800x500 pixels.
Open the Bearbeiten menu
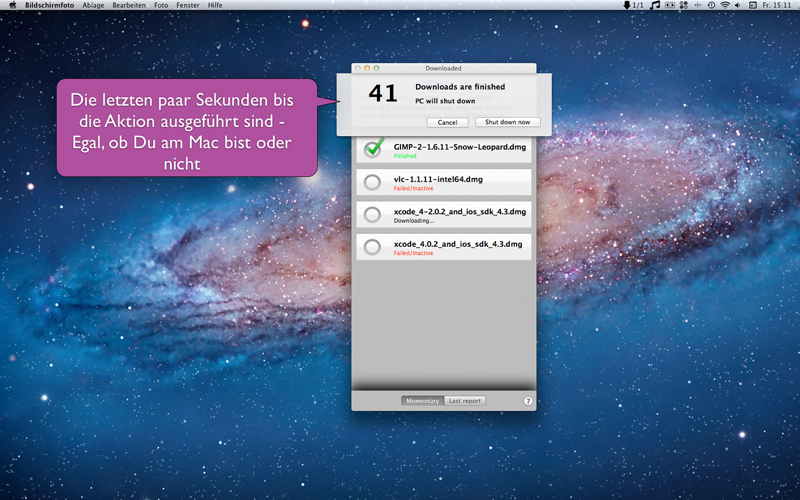[x=129, y=5]
